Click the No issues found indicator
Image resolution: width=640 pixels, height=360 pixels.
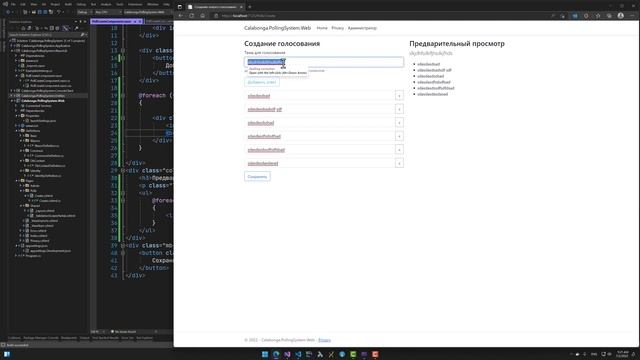[x=124, y=331]
